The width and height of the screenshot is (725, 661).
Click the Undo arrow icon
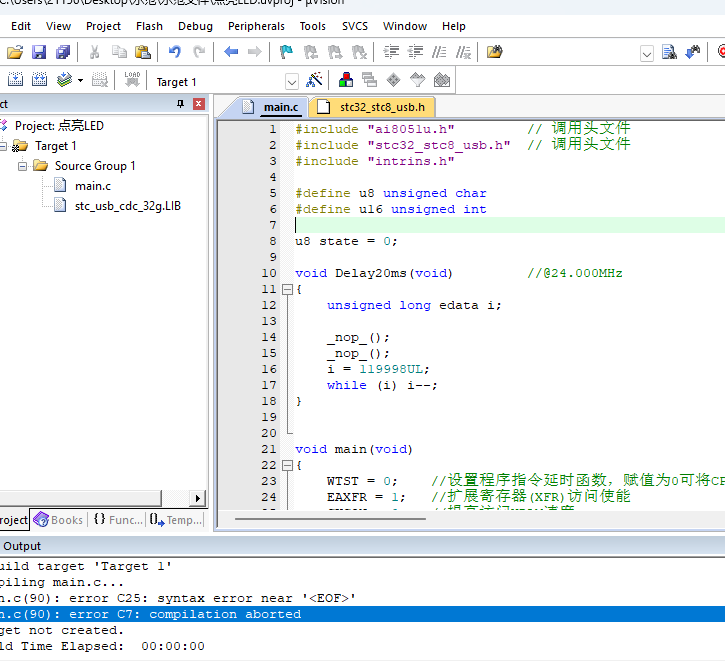click(175, 52)
